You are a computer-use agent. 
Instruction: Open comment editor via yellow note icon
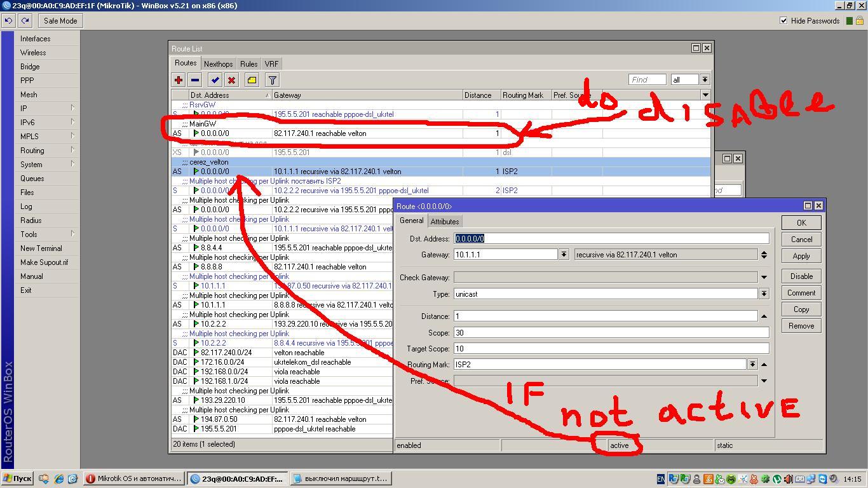click(x=252, y=80)
